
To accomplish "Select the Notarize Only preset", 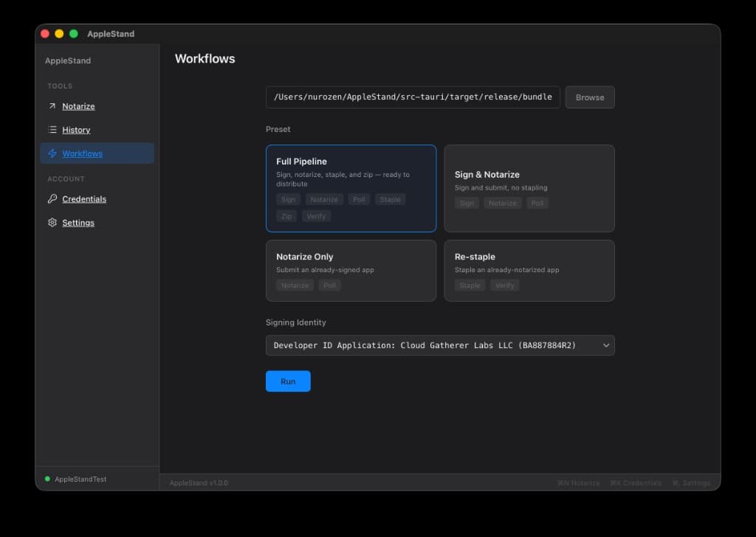I will click(x=351, y=270).
